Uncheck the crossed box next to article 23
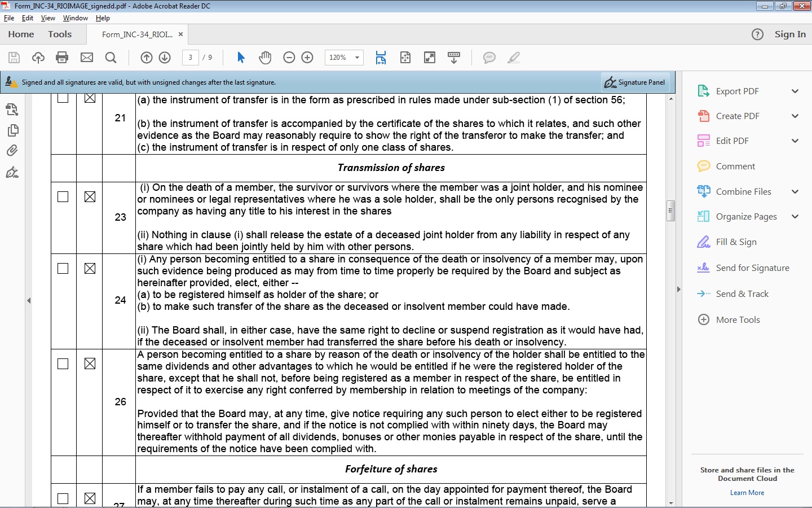The height and width of the screenshot is (508, 812). (89, 197)
